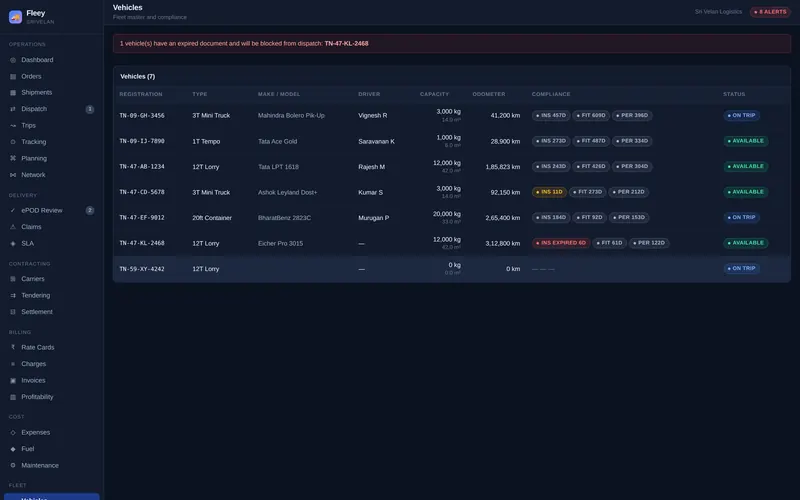Click the 1,85,823 km odometer value
The height and width of the screenshot is (500, 800).
[503, 167]
